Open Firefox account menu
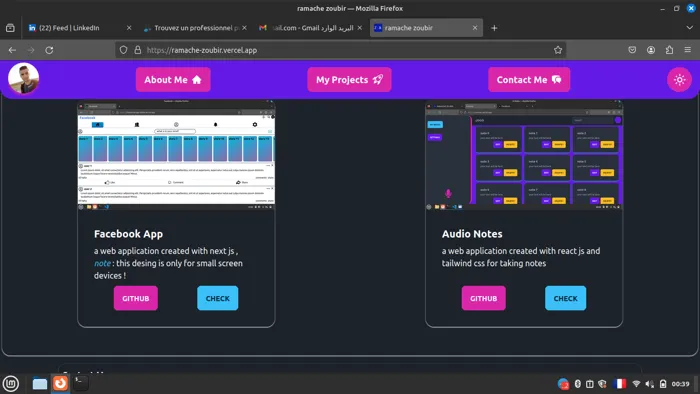 [651, 50]
